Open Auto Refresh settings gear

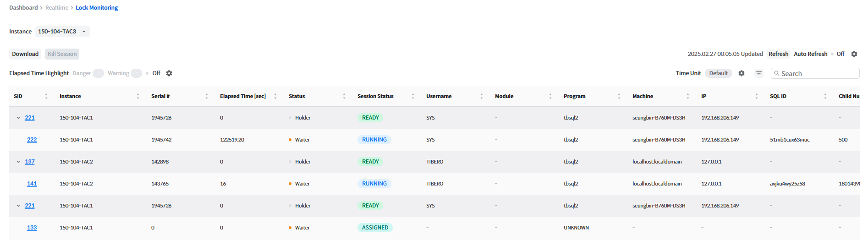click(854, 54)
